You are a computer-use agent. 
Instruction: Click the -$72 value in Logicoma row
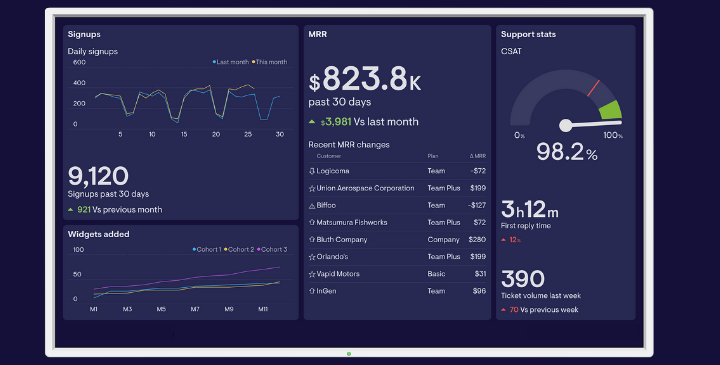click(478, 171)
